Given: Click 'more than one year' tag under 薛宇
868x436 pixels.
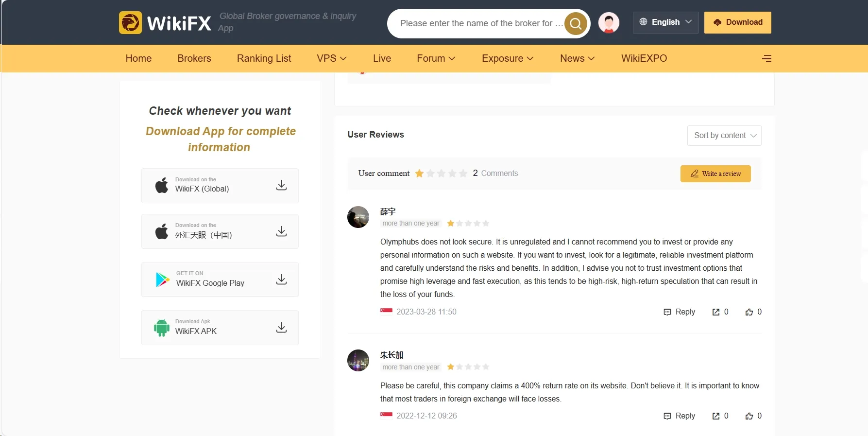Looking at the screenshot, I should pos(411,224).
